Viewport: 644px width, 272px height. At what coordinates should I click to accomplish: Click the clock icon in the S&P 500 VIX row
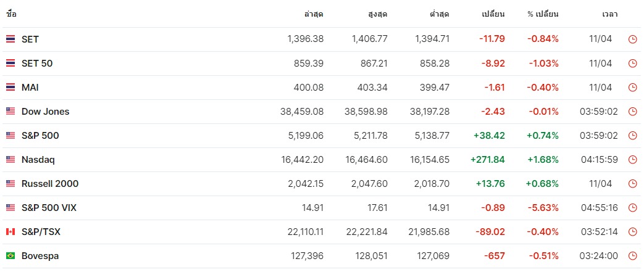coord(632,208)
